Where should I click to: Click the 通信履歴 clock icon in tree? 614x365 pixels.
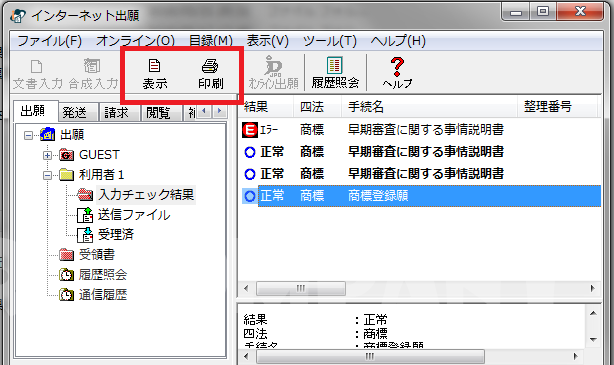click(66, 295)
